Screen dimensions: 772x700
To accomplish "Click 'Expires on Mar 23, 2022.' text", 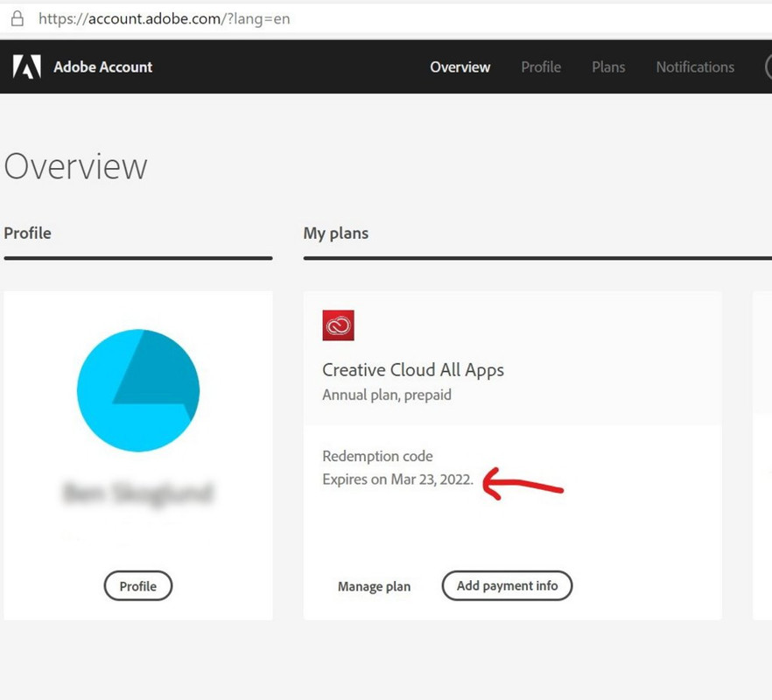I will click(x=397, y=479).
